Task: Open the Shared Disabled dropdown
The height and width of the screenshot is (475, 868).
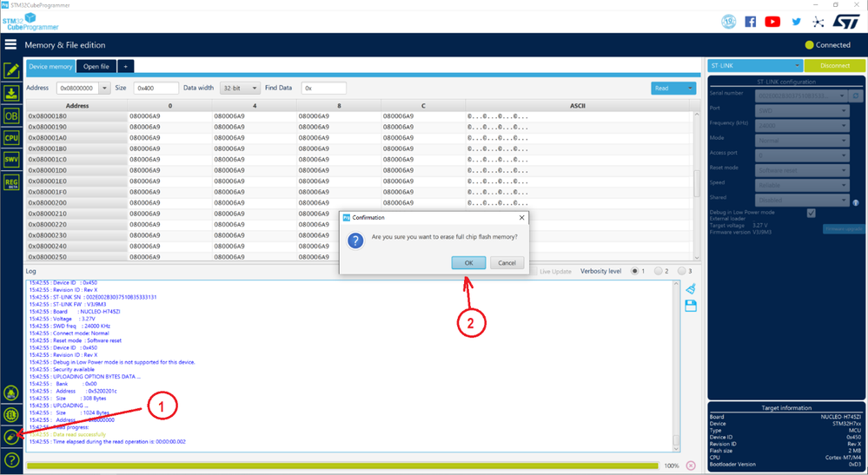Action: [802, 201]
